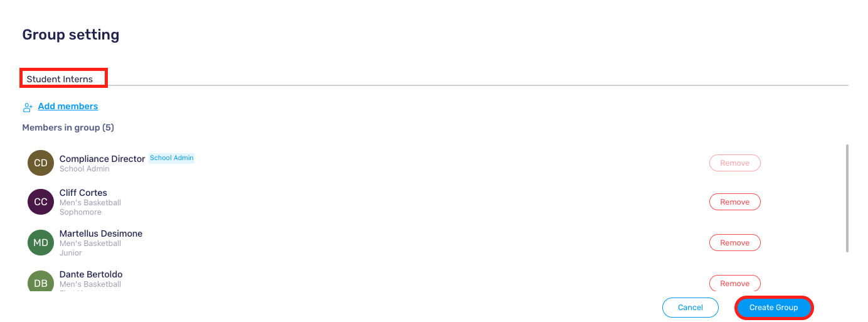Select the Martellus Desimone name entry
The image size is (868, 322).
tap(101, 233)
